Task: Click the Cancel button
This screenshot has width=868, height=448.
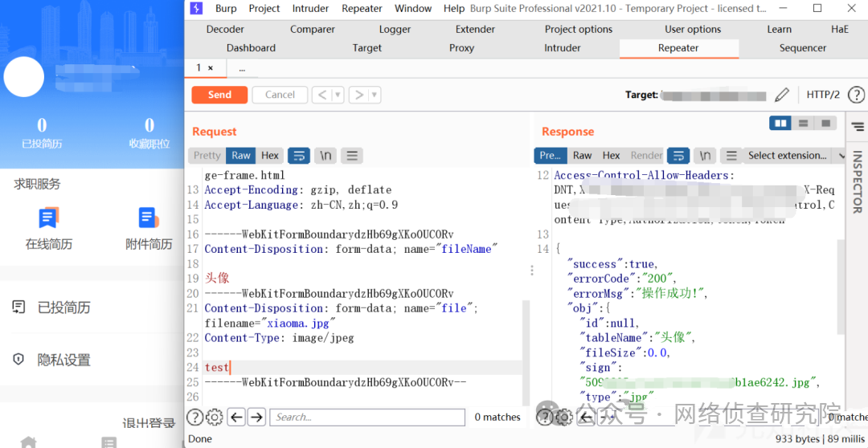Action: click(x=280, y=95)
